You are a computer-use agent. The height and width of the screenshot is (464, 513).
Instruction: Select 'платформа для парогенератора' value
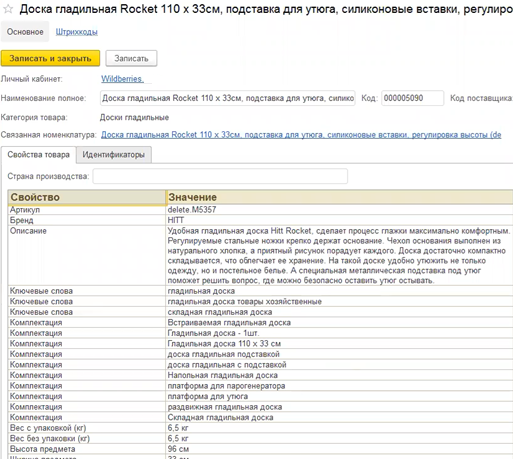click(339, 386)
